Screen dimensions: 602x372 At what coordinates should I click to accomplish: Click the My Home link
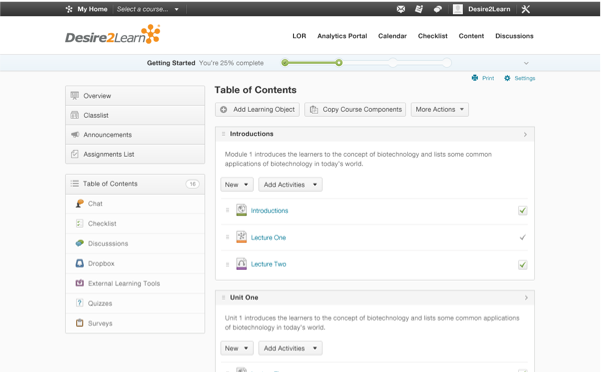click(93, 9)
